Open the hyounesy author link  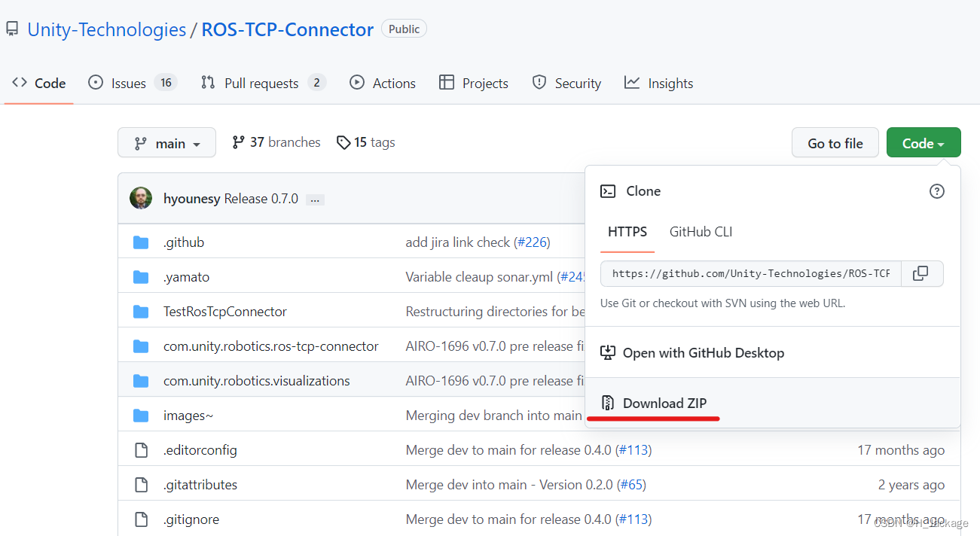192,199
